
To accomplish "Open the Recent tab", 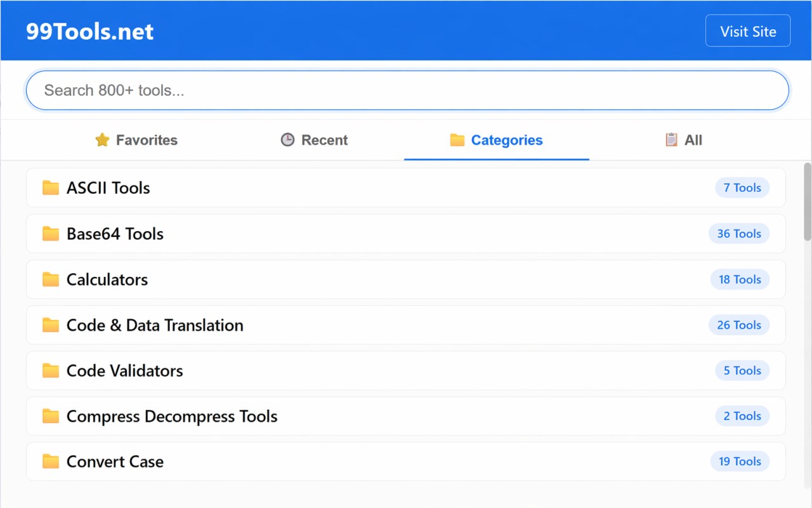I will click(314, 140).
